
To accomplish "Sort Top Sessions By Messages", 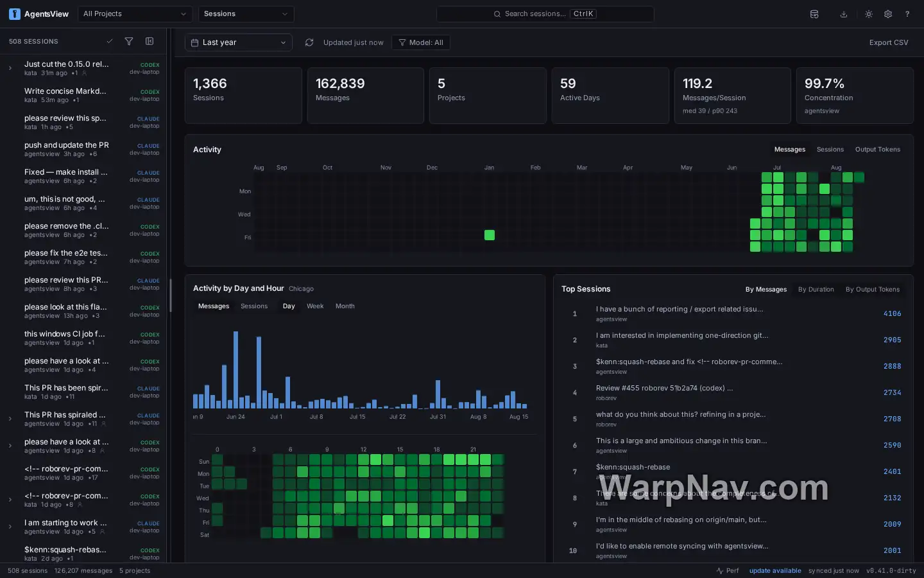I will click(x=766, y=290).
